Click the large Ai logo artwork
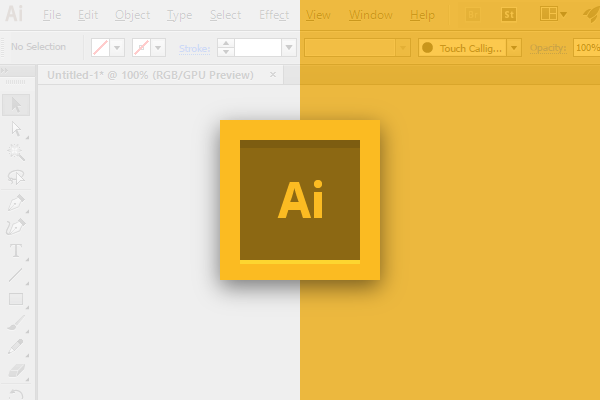Screen dimensions: 600x400 click(x=300, y=200)
